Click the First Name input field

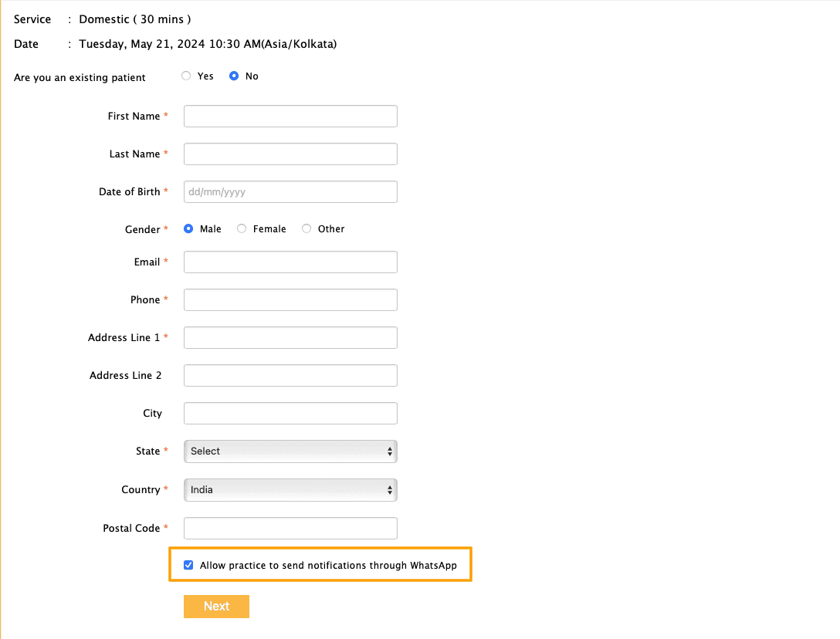[290, 117]
